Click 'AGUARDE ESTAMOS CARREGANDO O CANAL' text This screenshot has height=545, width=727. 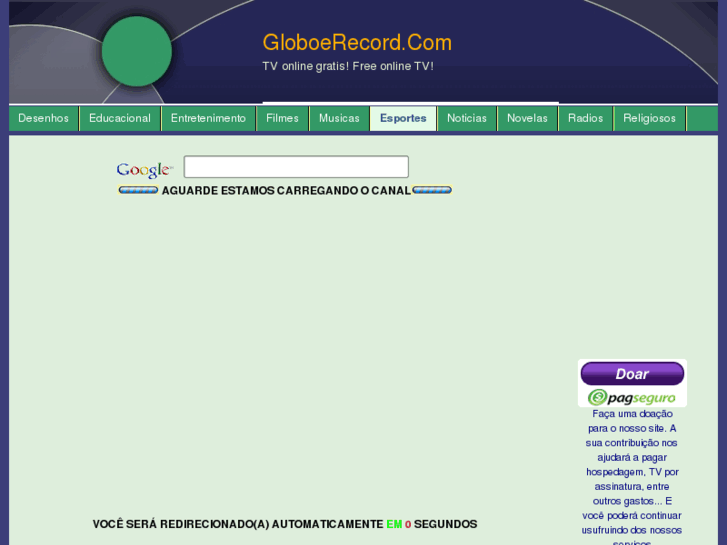[286, 191]
